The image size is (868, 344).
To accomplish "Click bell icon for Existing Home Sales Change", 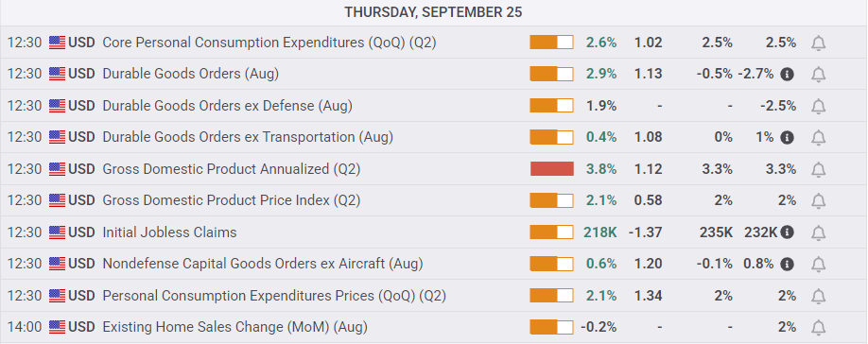I will (x=818, y=328).
